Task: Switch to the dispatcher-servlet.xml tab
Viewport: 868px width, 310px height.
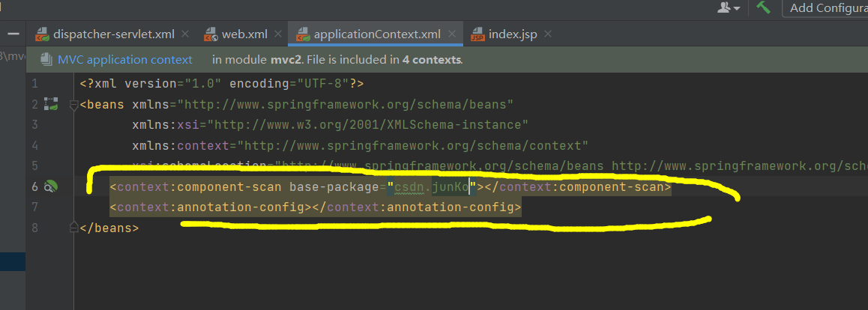Action: click(113, 34)
